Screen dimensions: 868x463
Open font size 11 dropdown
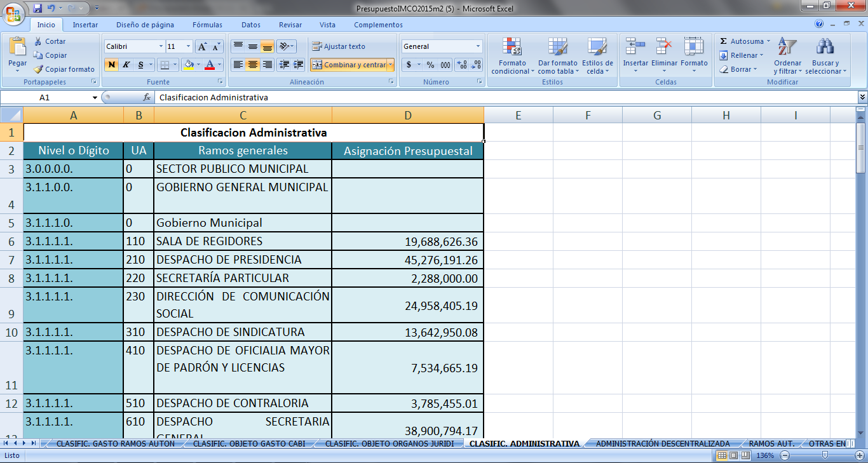click(x=188, y=46)
